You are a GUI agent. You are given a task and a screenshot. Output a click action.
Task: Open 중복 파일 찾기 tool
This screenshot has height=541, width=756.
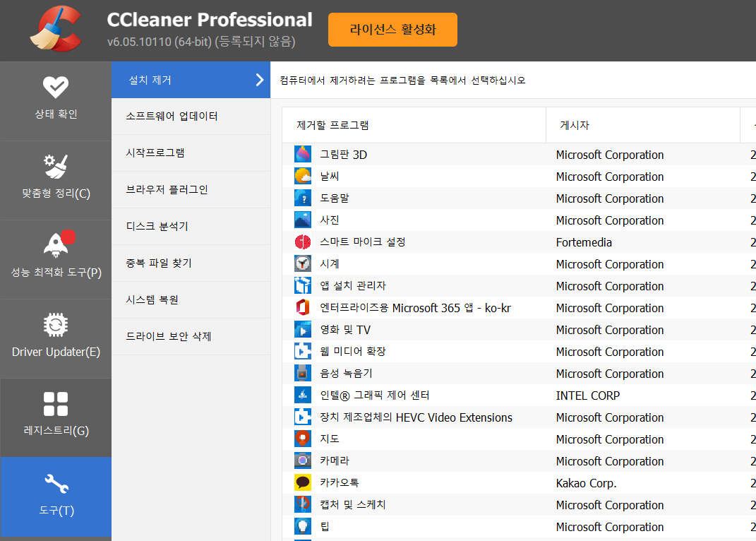pyautogui.click(x=191, y=263)
